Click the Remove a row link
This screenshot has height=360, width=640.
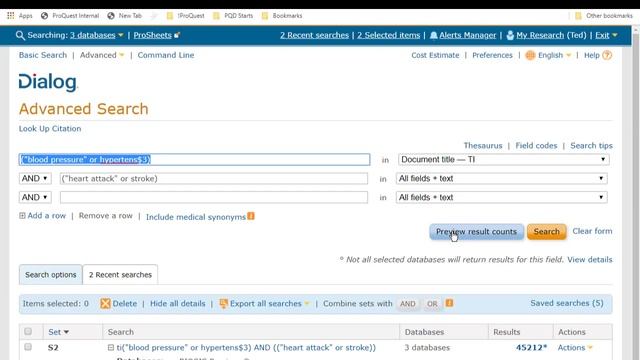(x=106, y=216)
